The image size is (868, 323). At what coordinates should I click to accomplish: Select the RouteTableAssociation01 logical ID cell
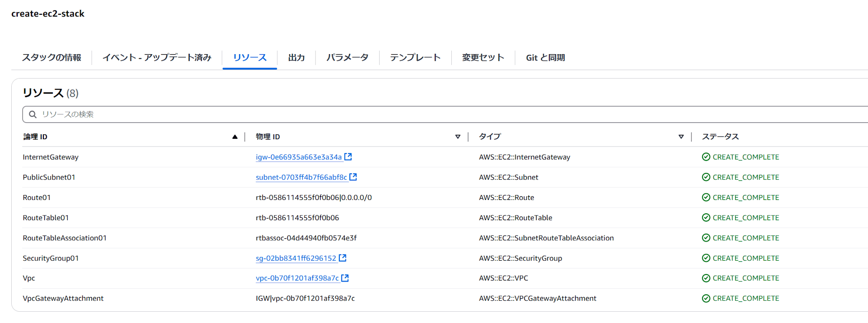pos(65,238)
